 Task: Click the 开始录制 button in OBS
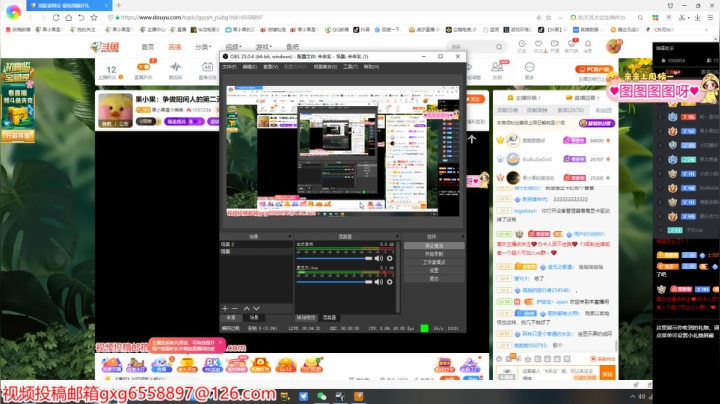(x=434, y=254)
